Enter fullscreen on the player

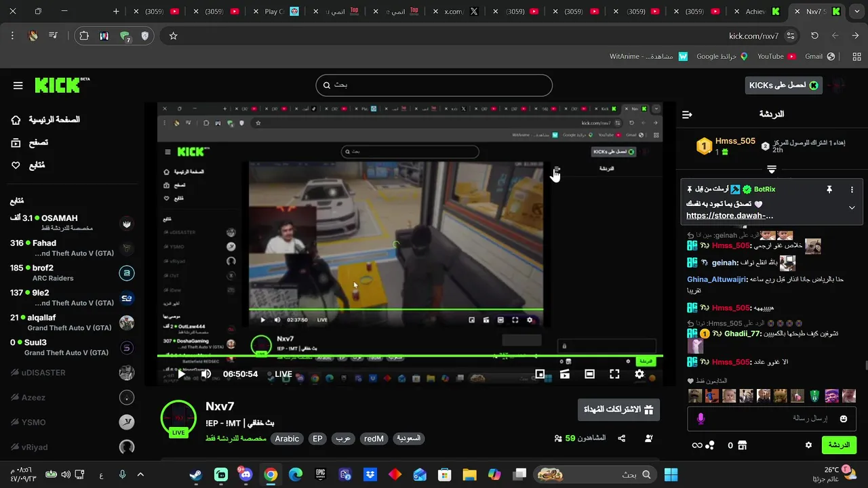click(614, 373)
